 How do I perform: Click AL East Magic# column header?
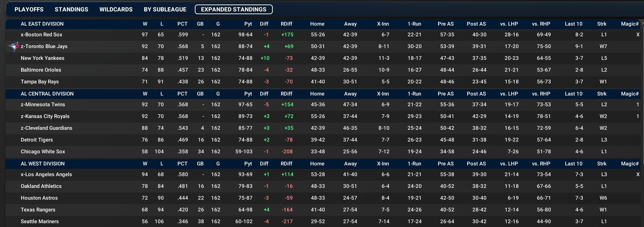click(630, 24)
